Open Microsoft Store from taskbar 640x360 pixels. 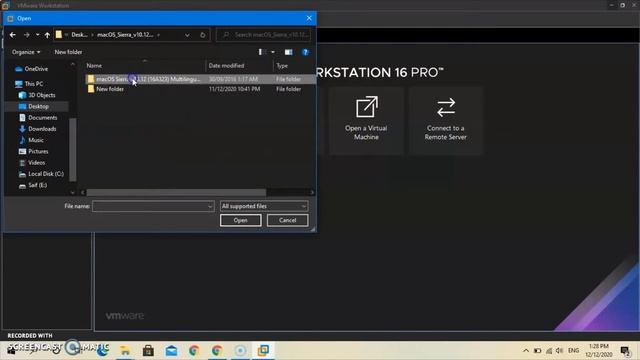[x=148, y=350]
